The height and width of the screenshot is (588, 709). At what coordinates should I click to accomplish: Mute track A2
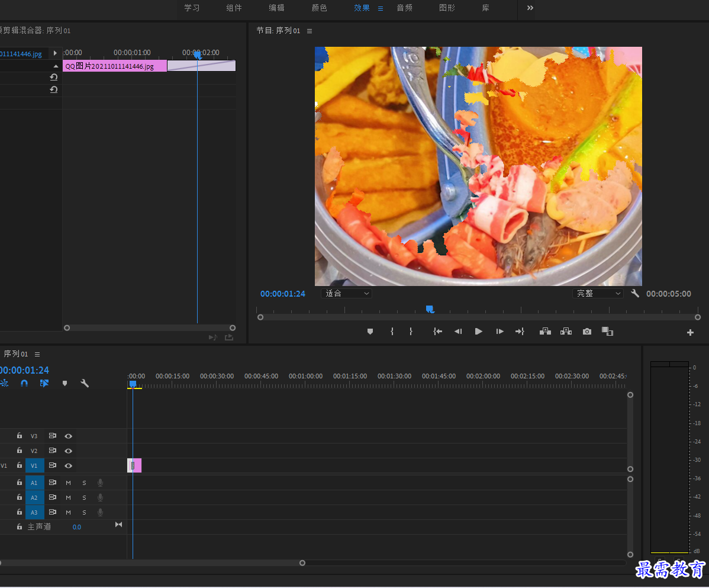[68, 497]
